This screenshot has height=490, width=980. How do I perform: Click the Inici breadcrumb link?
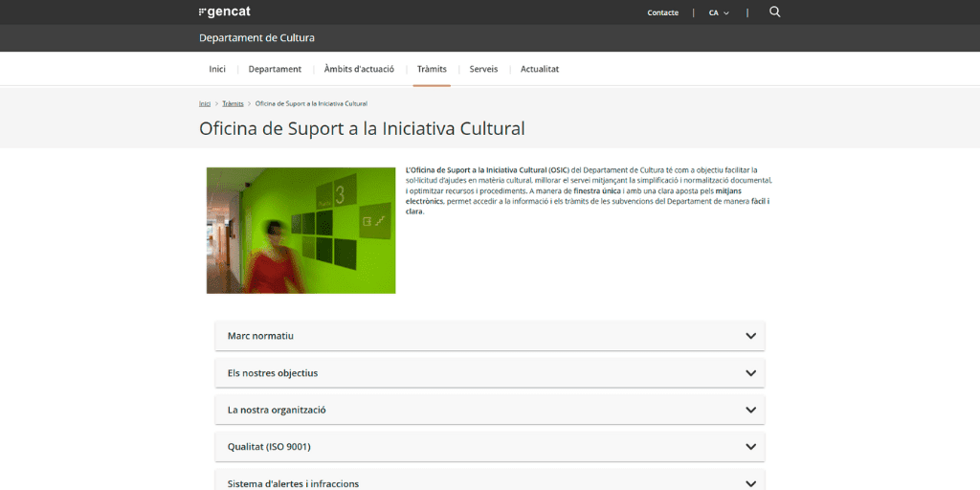pyautogui.click(x=205, y=103)
